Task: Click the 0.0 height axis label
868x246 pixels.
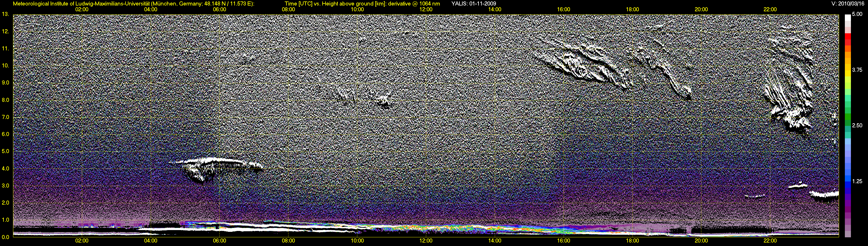Action: (5, 237)
